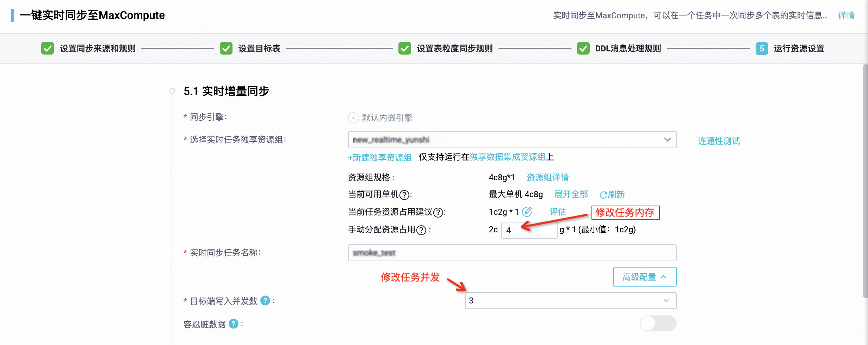Screen dimensions: 868x345
Task: Click the 刷新 refresh link with its icon
Action: click(x=612, y=195)
